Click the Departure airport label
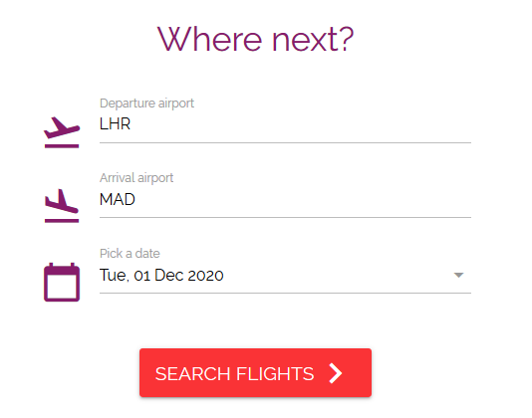Screen dimensions: 532x418 tap(146, 104)
